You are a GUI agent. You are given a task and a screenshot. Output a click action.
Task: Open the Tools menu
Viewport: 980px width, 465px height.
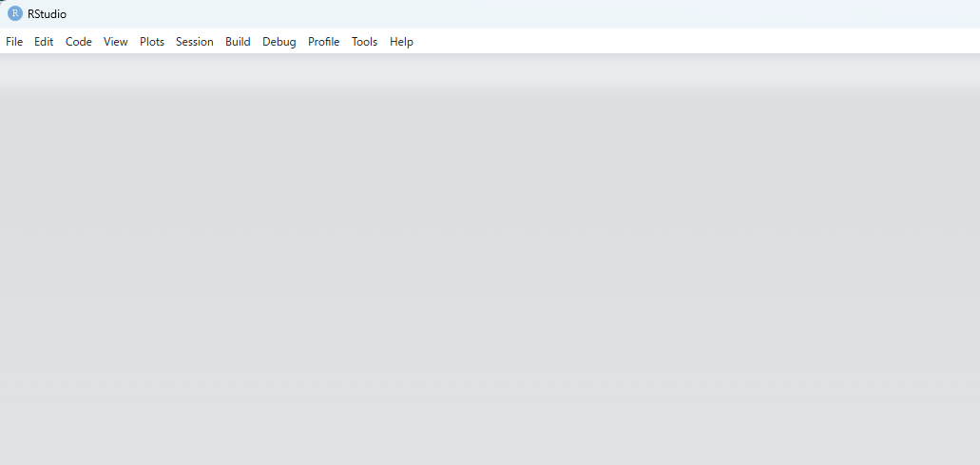(364, 42)
